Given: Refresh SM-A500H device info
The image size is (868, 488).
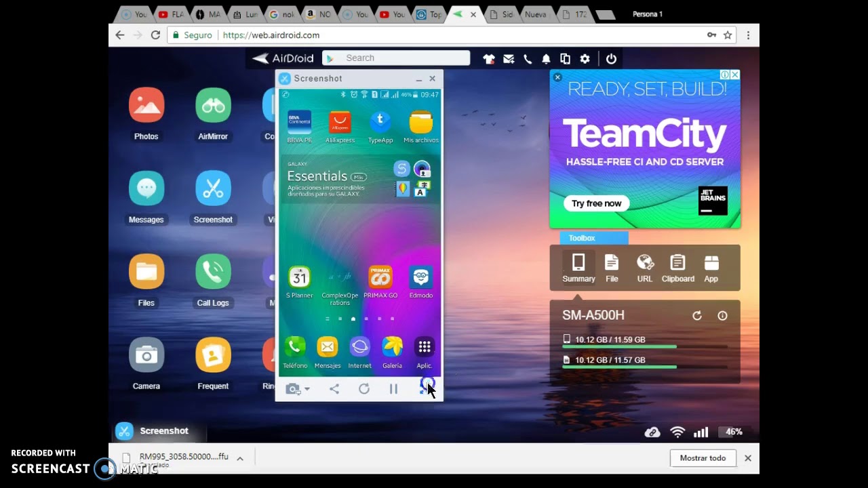Looking at the screenshot, I should coord(696,316).
